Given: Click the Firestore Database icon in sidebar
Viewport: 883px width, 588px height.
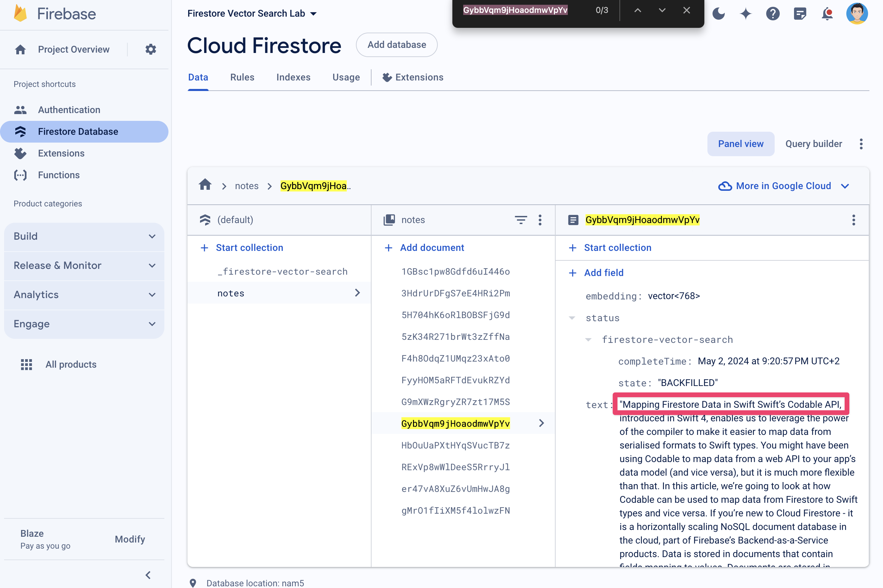Looking at the screenshot, I should click(x=19, y=131).
